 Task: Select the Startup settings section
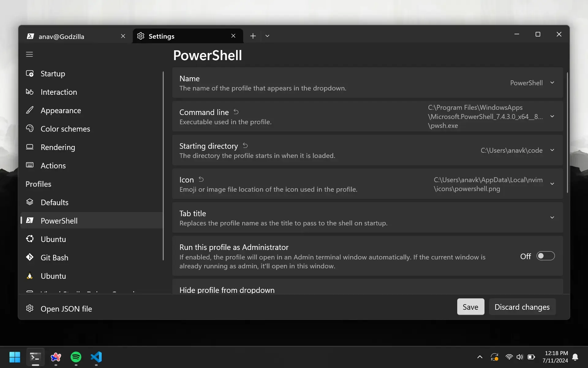pyautogui.click(x=53, y=73)
